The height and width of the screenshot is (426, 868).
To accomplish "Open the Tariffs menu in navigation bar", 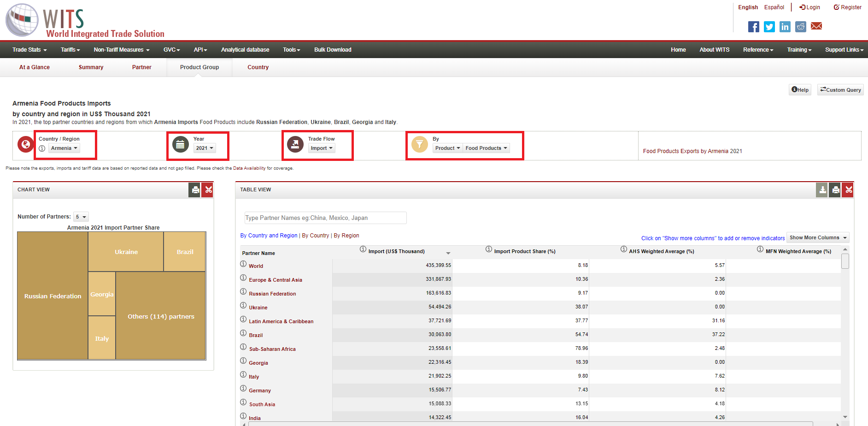I will [70, 50].
